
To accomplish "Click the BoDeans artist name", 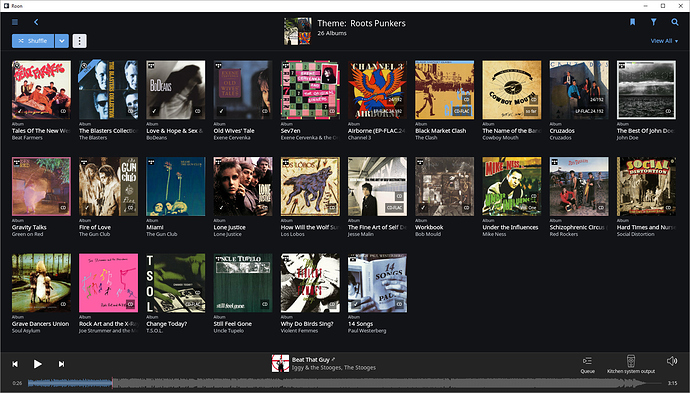I will (156, 138).
